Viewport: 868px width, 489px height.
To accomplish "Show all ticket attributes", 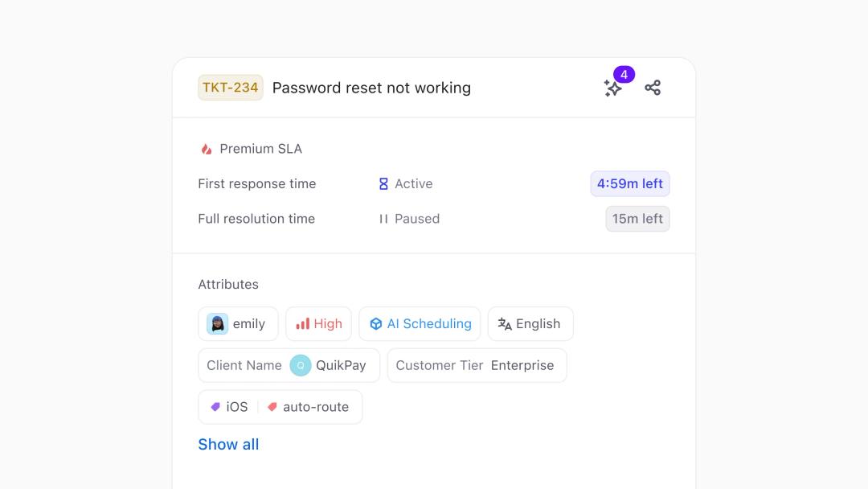I will [228, 444].
